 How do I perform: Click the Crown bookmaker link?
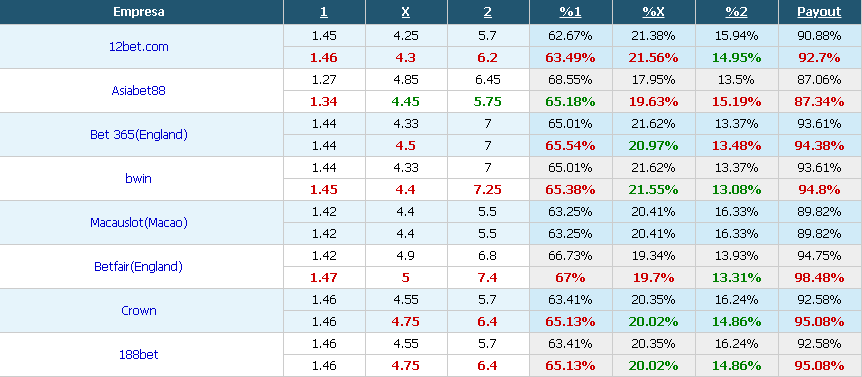coord(139,311)
